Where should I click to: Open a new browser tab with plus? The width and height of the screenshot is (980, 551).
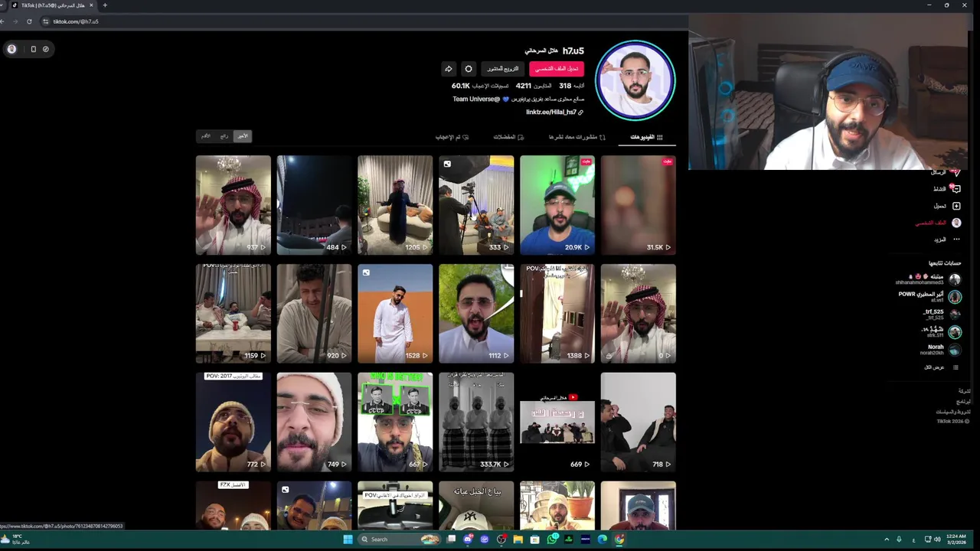tap(105, 5)
